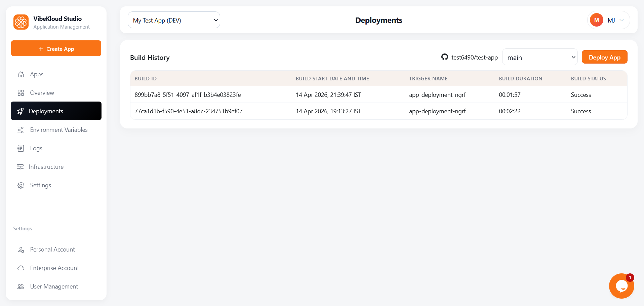The width and height of the screenshot is (644, 306).
Task: Click the Environment Variables sliders icon
Action: 21,130
